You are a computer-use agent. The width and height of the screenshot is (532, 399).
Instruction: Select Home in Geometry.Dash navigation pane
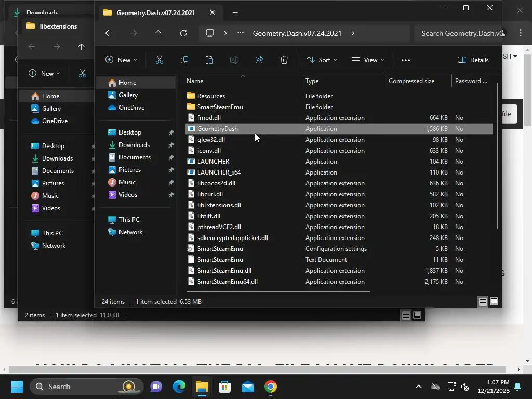click(136, 83)
